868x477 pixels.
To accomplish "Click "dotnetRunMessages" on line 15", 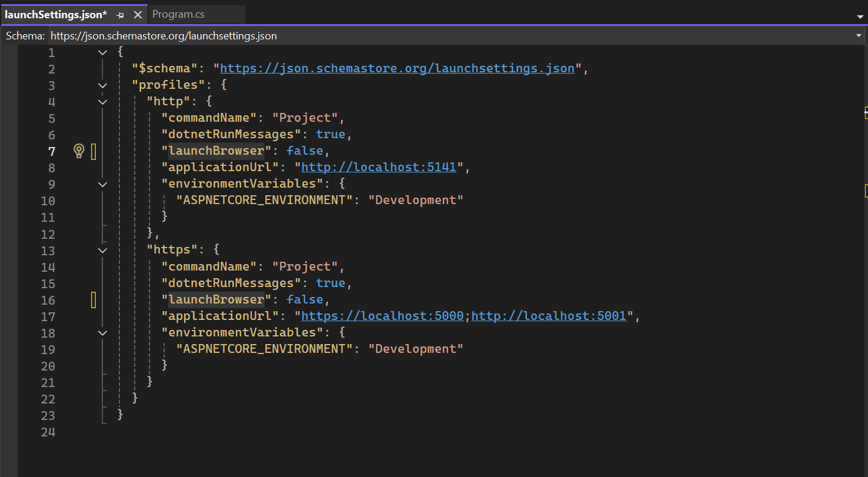I will tap(232, 283).
